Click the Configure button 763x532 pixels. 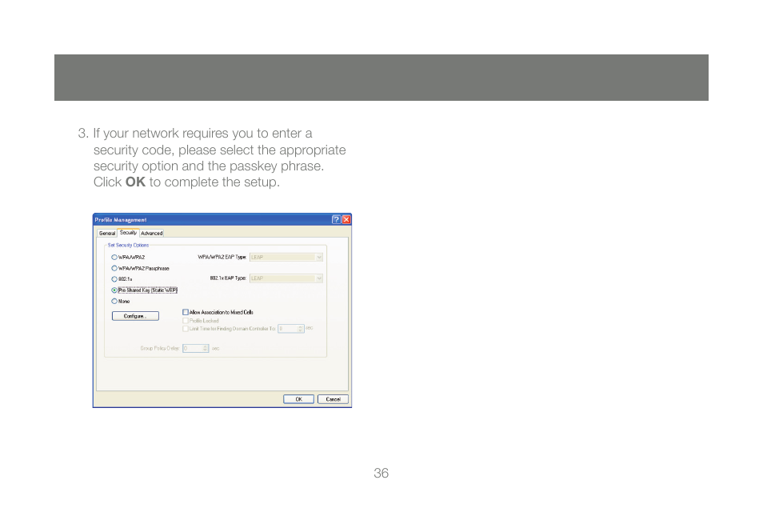tap(135, 316)
